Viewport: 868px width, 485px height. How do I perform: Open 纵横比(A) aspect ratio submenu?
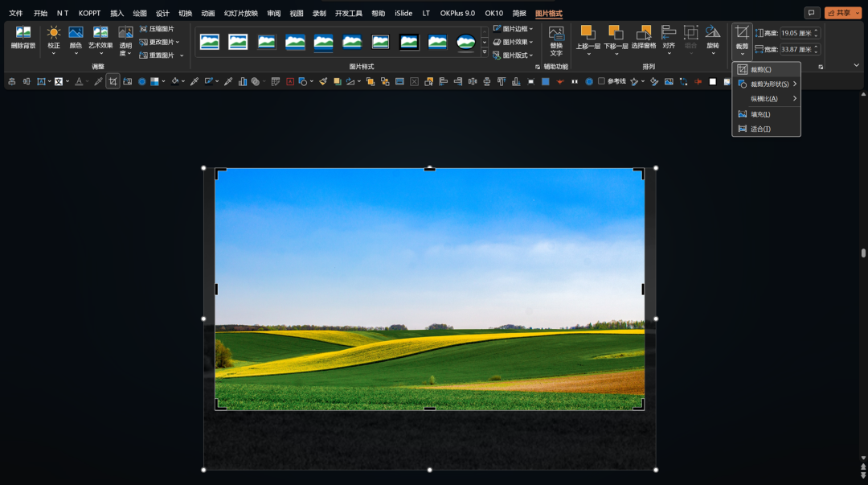pos(766,99)
